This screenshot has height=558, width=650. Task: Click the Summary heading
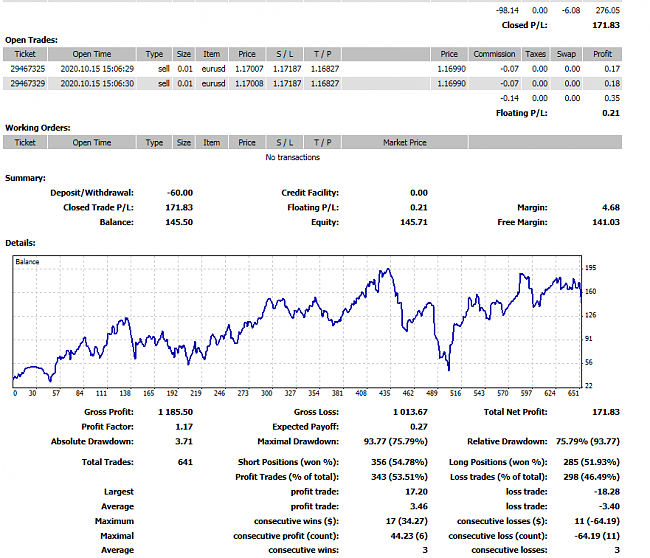[x=25, y=178]
